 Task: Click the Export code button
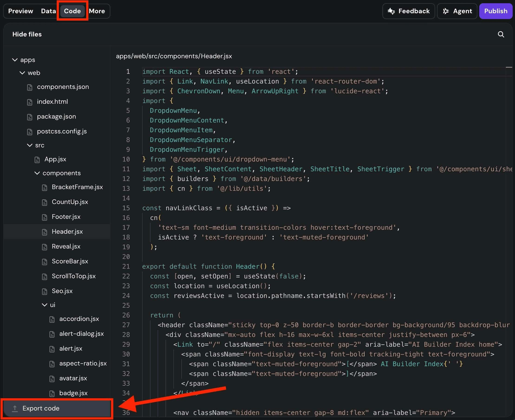(x=57, y=408)
